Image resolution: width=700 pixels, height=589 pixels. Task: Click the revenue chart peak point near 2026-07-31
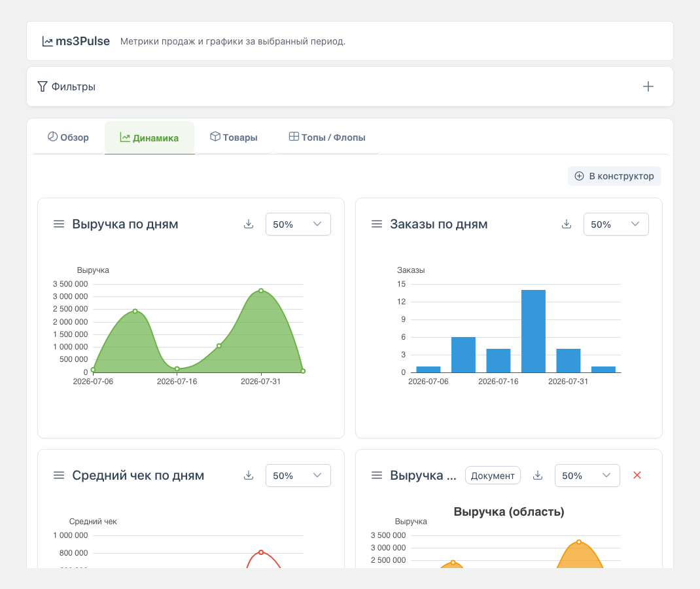[261, 291]
